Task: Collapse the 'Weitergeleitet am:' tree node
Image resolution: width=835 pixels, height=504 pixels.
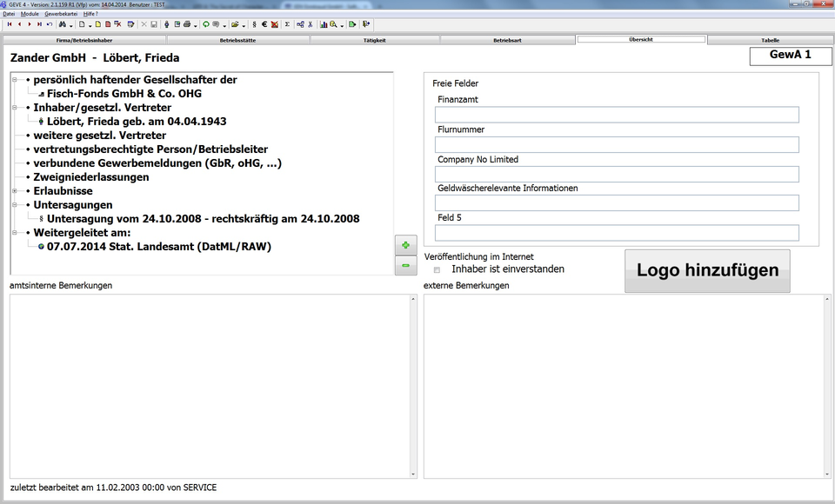Action: tap(15, 233)
